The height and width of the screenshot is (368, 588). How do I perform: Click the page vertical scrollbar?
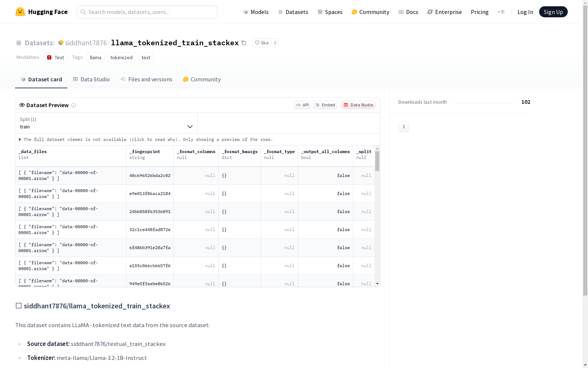click(x=585, y=151)
